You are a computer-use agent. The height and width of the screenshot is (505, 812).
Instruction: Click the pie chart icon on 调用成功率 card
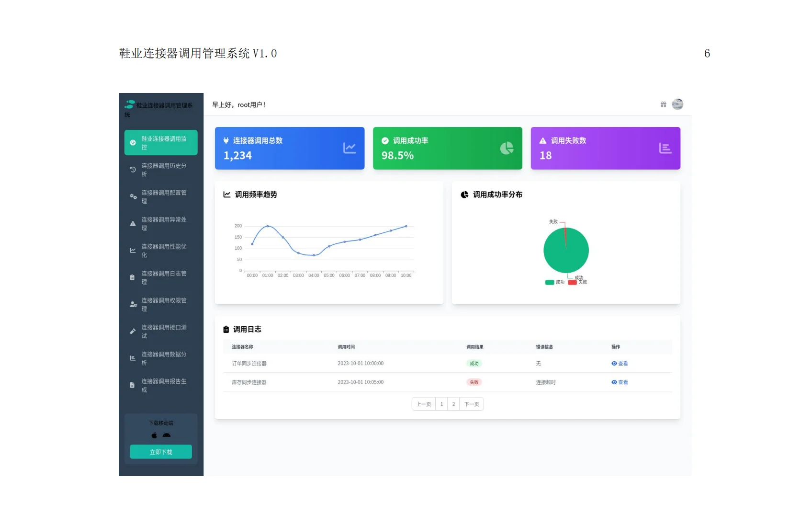click(x=508, y=148)
